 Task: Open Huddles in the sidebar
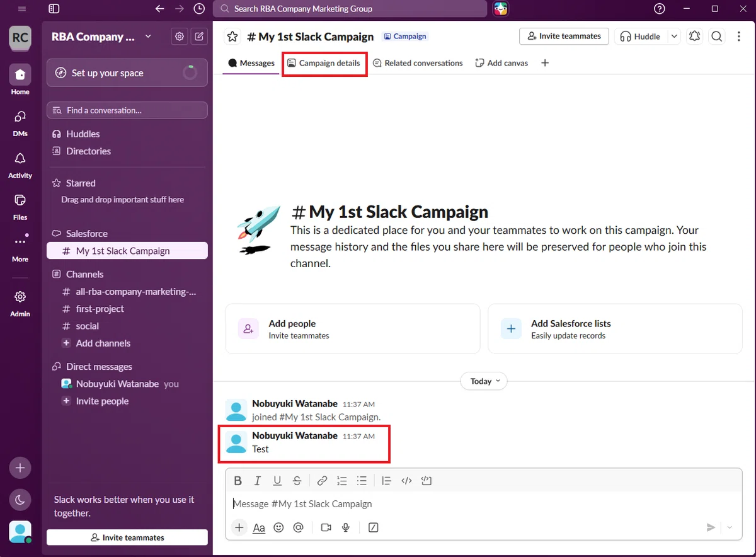click(83, 134)
